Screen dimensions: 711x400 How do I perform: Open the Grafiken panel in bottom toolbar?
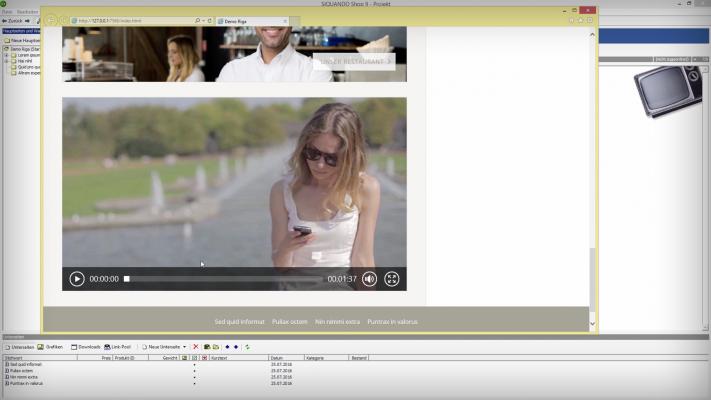pyautogui.click(x=53, y=347)
